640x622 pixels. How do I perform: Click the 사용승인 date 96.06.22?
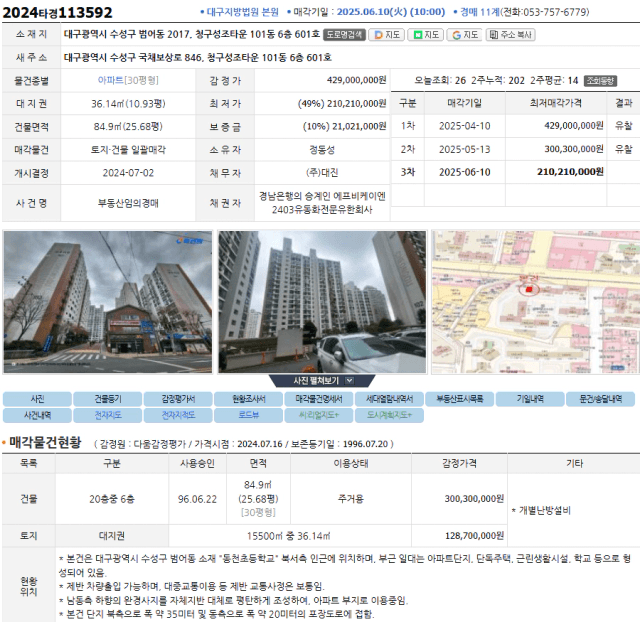tap(197, 499)
